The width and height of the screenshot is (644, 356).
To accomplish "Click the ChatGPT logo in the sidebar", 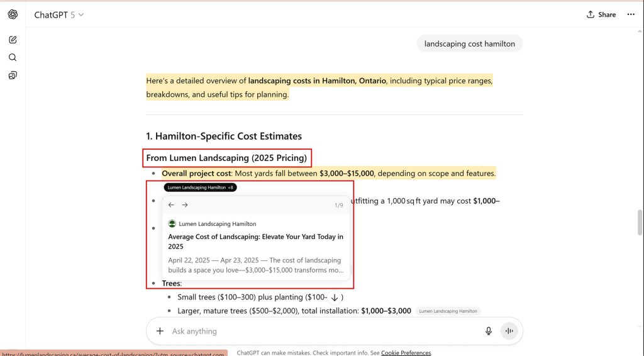I will click(13, 14).
